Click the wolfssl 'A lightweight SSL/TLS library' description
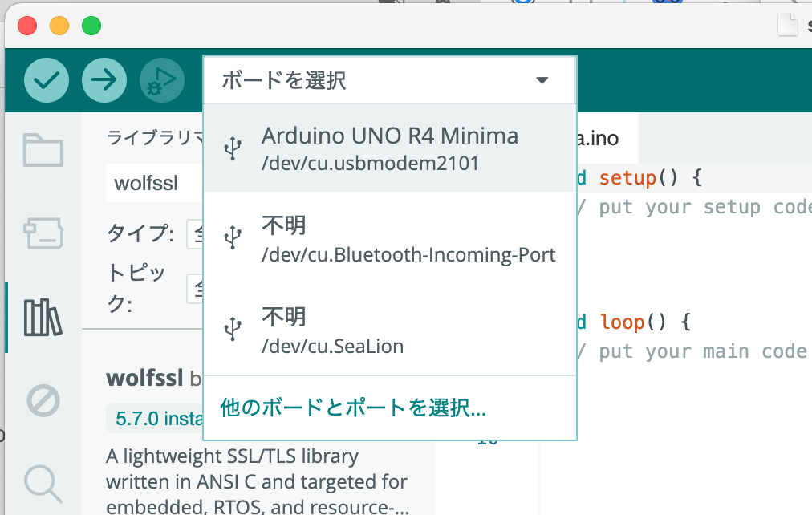 click(258, 481)
